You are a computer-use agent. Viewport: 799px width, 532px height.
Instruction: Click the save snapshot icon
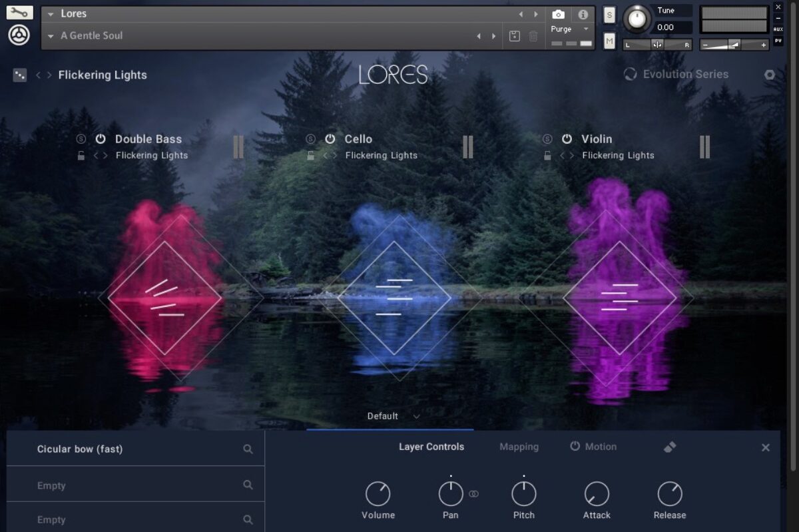click(x=514, y=36)
